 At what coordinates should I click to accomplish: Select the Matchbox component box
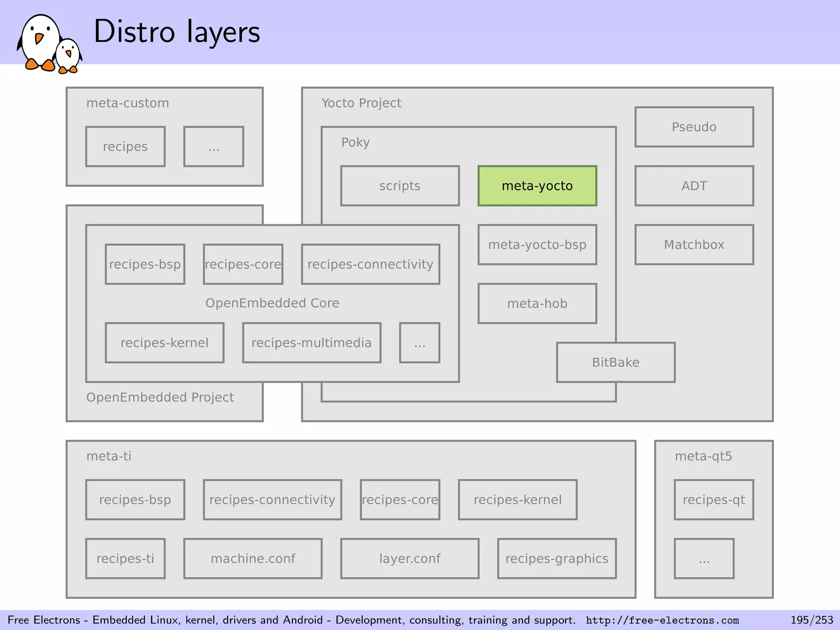(694, 245)
